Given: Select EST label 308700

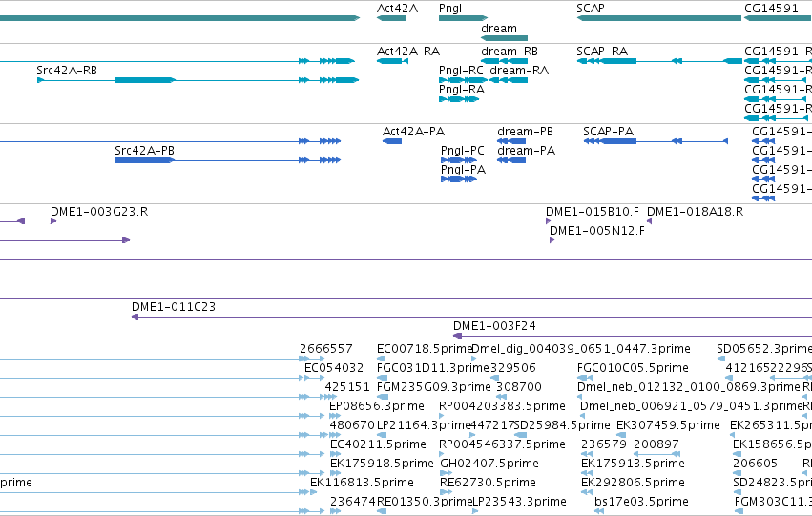Looking at the screenshot, I should [519, 387].
